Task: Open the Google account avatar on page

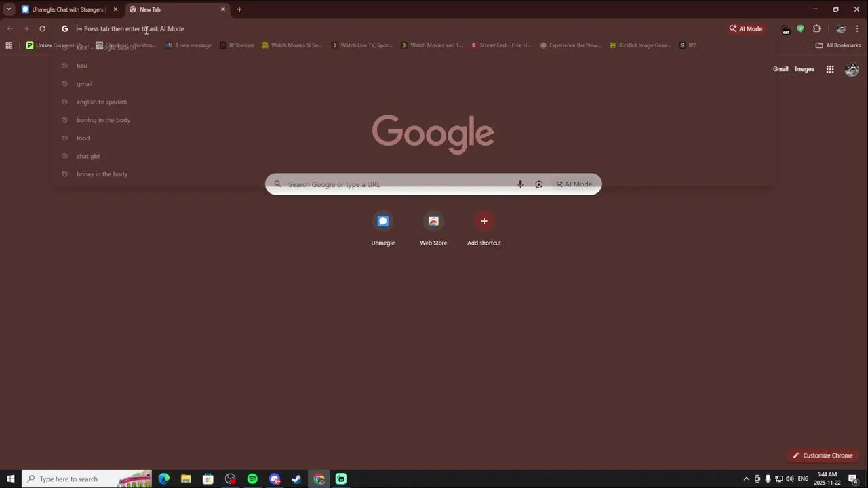Action: [x=852, y=69]
